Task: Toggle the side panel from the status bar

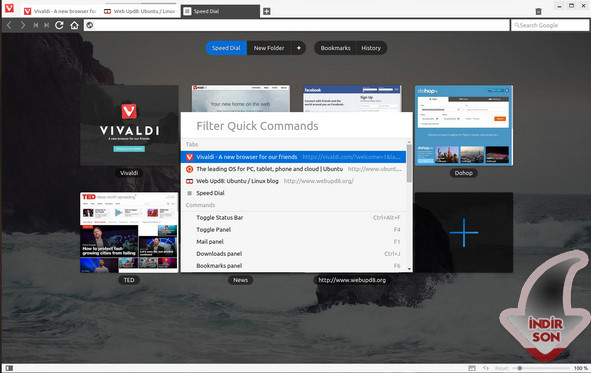Action: point(9,368)
